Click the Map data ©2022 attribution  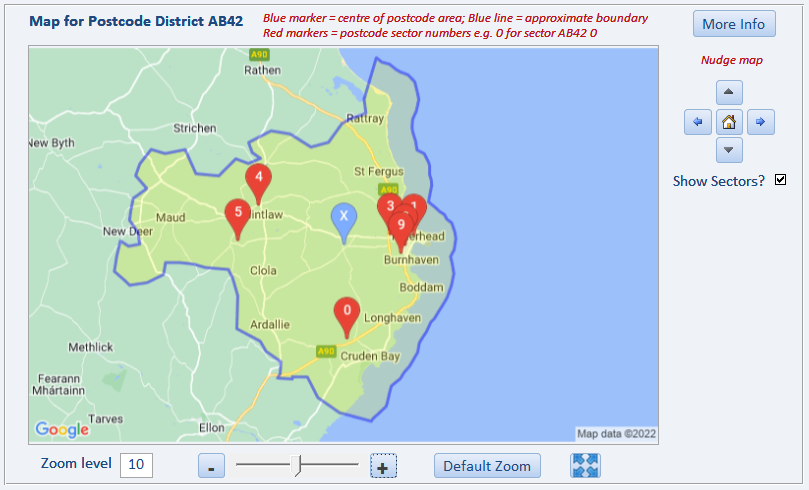click(x=616, y=434)
